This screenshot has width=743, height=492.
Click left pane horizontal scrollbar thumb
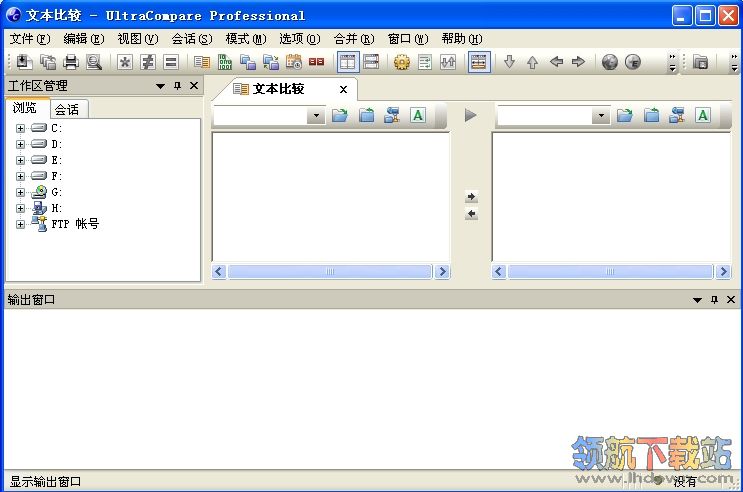330,272
